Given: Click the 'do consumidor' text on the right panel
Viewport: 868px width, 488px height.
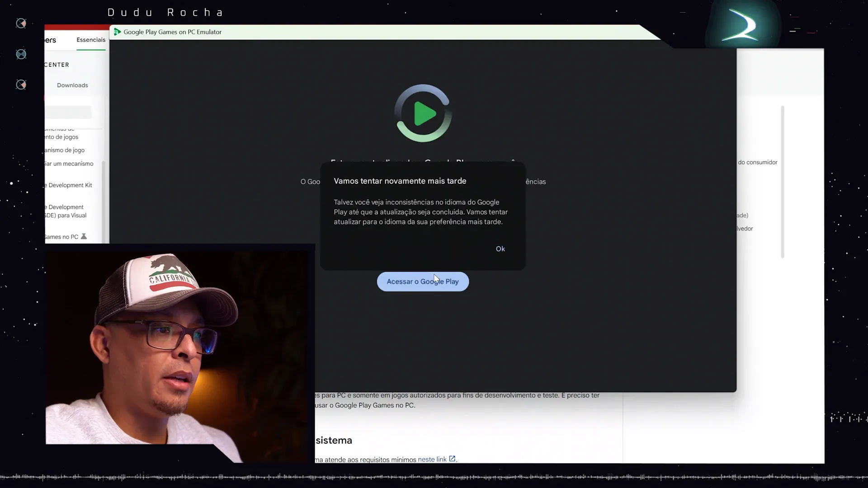Looking at the screenshot, I should pos(758,162).
